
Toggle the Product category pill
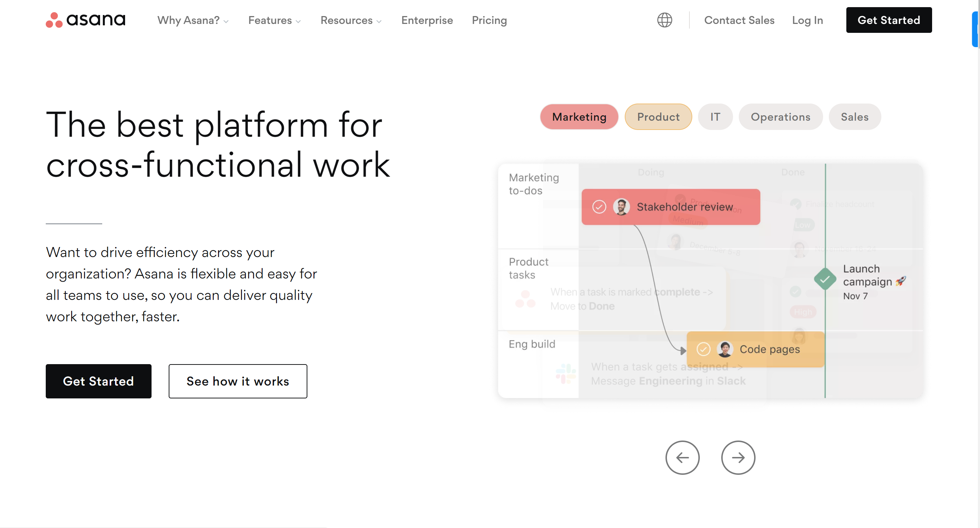658,117
